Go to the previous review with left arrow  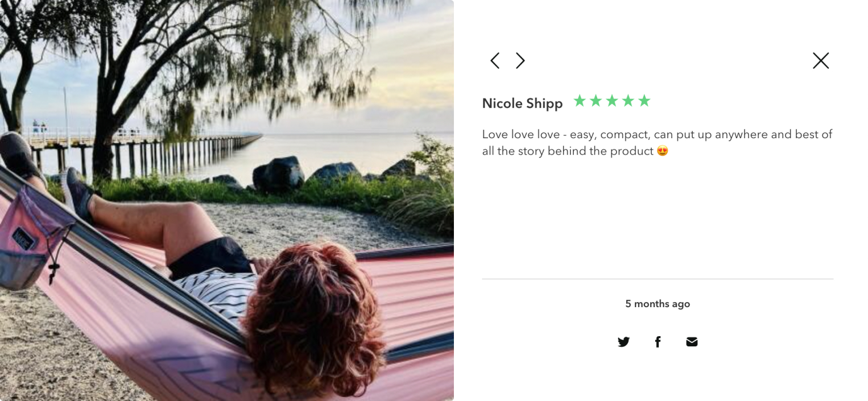495,61
